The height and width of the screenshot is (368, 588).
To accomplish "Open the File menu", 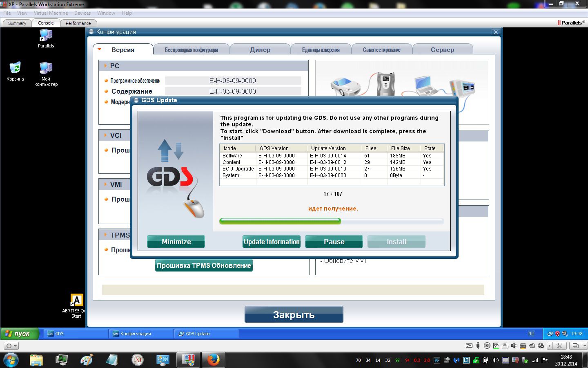I will tap(7, 13).
